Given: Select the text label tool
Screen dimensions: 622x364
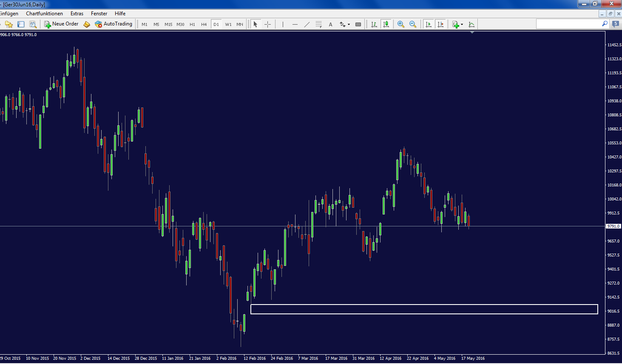Looking at the screenshot, I should point(331,24).
